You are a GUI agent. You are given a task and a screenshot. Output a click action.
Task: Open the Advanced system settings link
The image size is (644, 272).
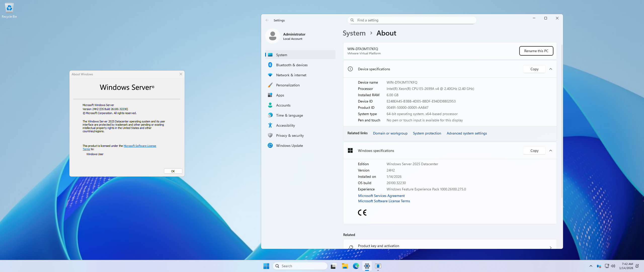click(x=467, y=133)
